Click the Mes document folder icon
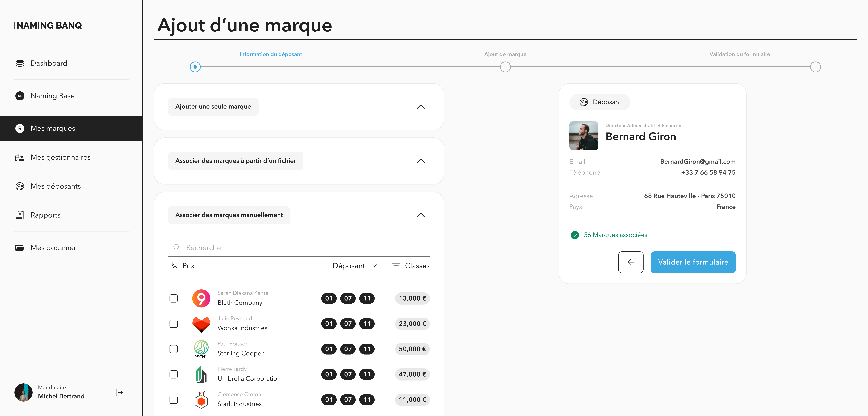This screenshot has height=416, width=868. point(20,248)
